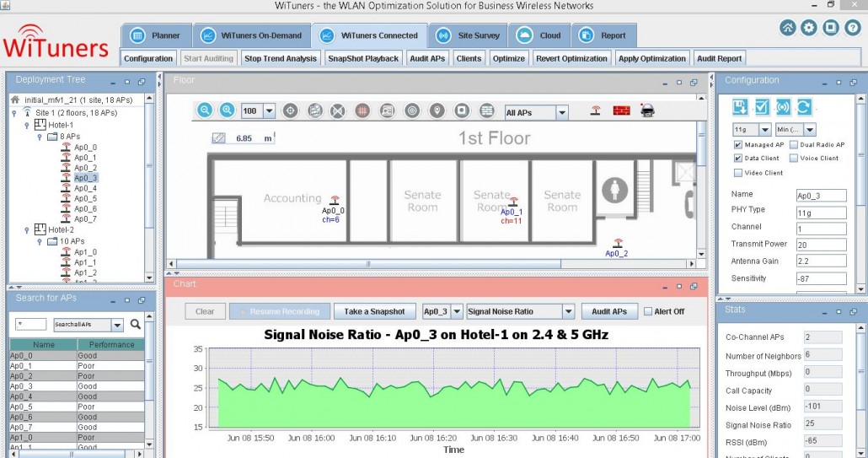Open the 11g PHY type dropdown

765,129
